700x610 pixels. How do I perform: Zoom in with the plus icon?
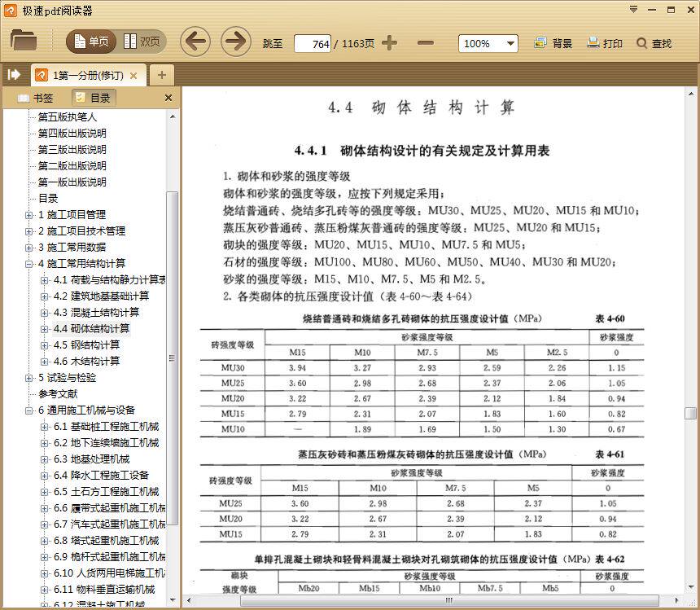pyautogui.click(x=389, y=43)
